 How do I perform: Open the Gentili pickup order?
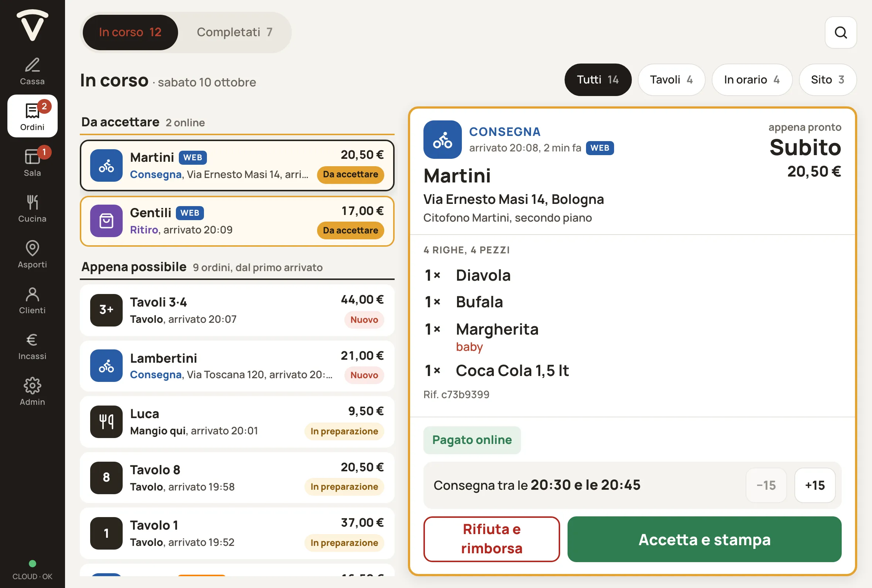[x=237, y=221]
